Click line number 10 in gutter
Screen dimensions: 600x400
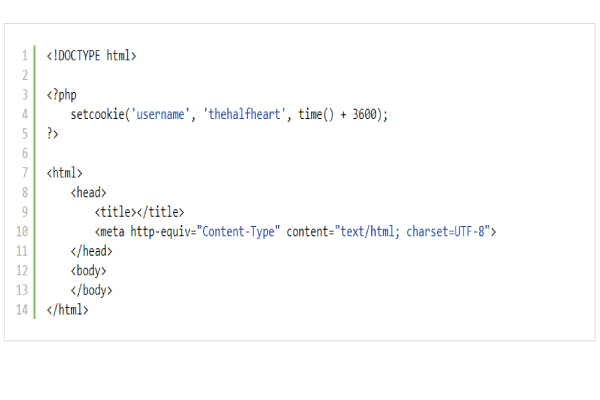pos(22,231)
